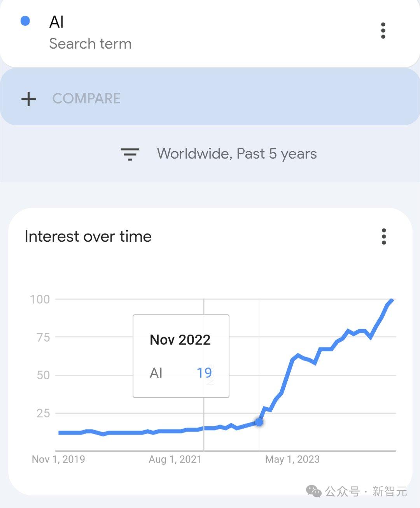Click the plus icon next to COMPARE
The image size is (420, 508).
click(x=28, y=98)
